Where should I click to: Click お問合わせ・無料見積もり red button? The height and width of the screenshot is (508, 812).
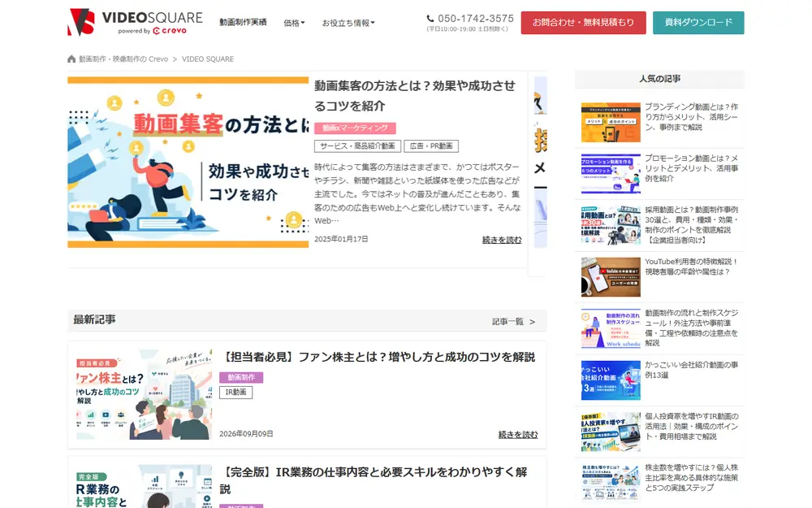(583, 23)
